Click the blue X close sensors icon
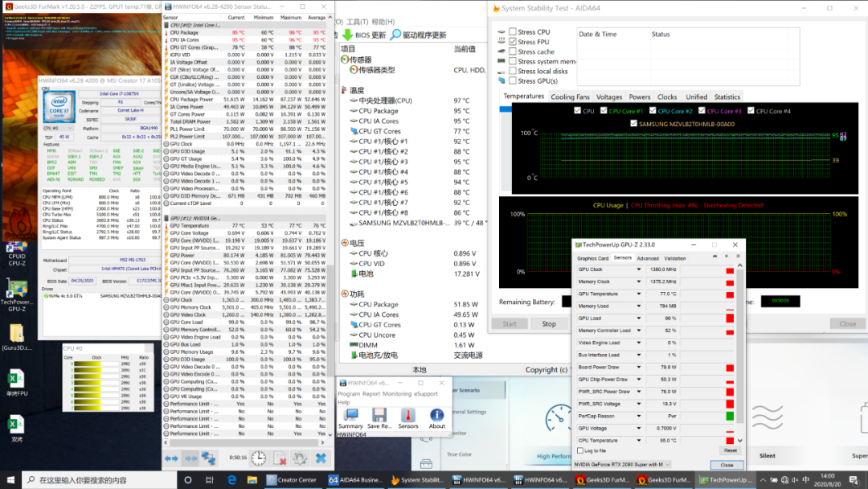 point(320,458)
